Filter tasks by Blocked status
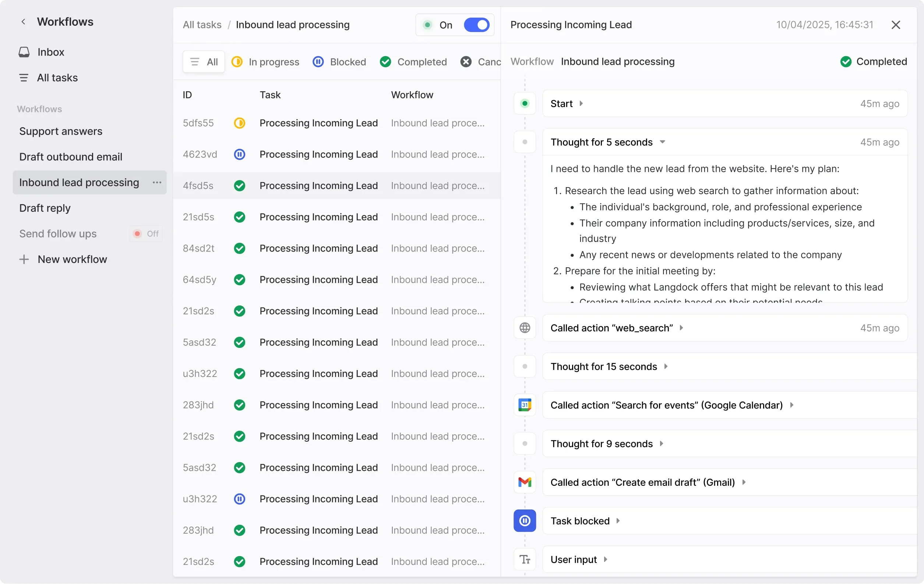The height and width of the screenshot is (584, 924). tap(339, 62)
